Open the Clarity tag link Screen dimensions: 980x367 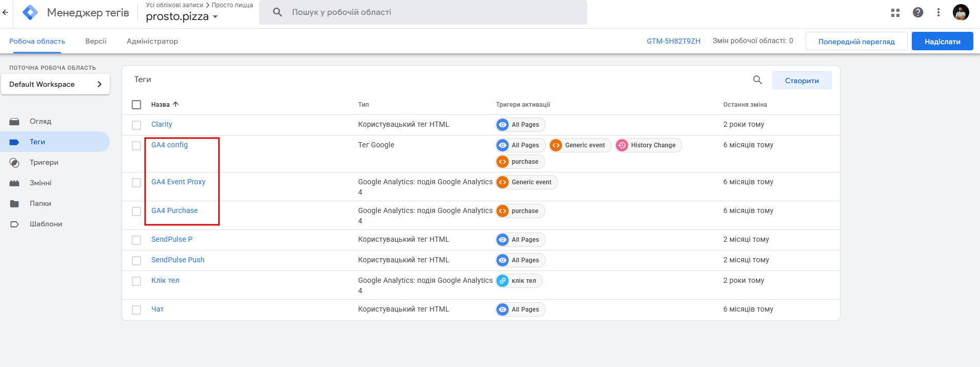pos(162,124)
